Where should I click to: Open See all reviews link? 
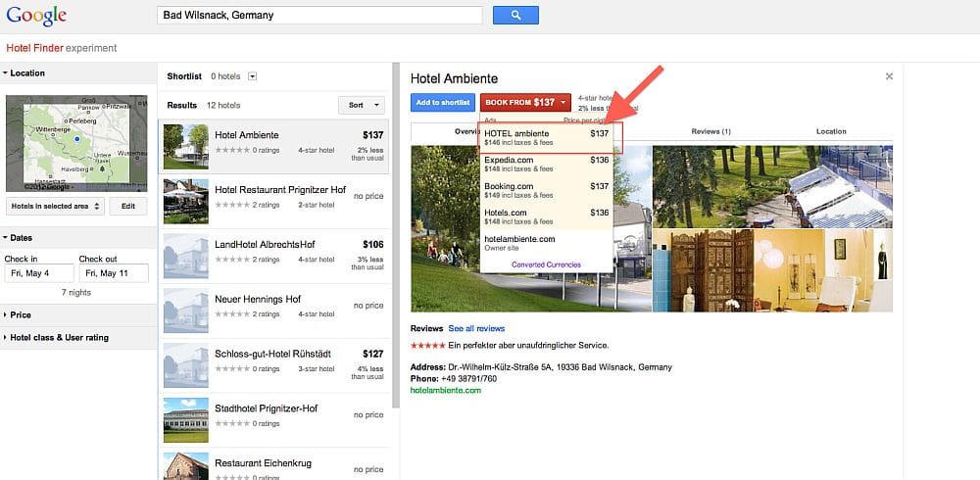tap(476, 329)
